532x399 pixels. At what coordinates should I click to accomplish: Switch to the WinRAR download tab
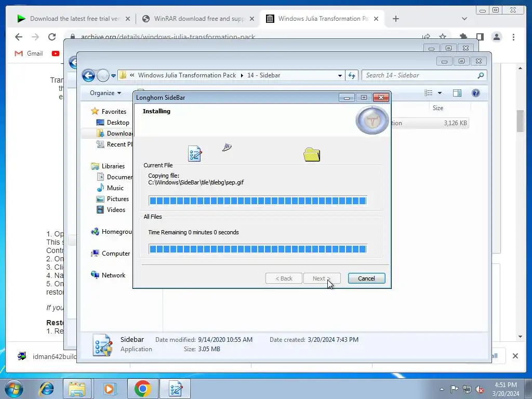click(x=198, y=19)
